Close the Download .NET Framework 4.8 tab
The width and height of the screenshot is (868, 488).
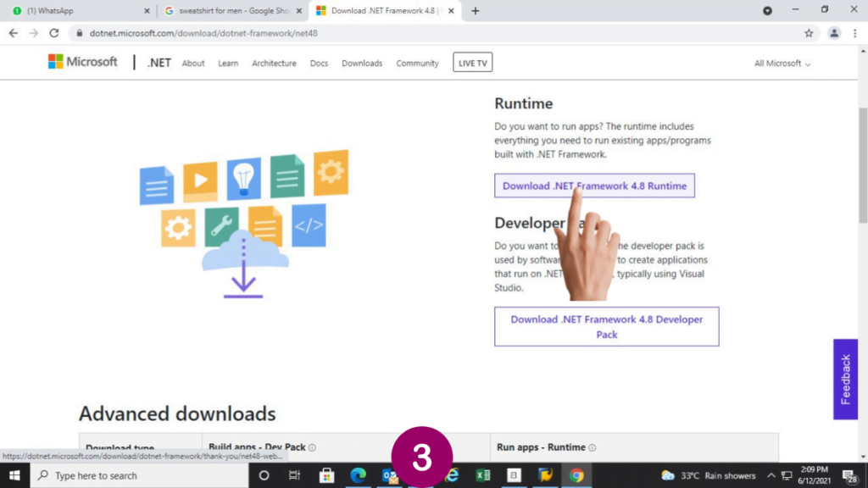coord(451,10)
